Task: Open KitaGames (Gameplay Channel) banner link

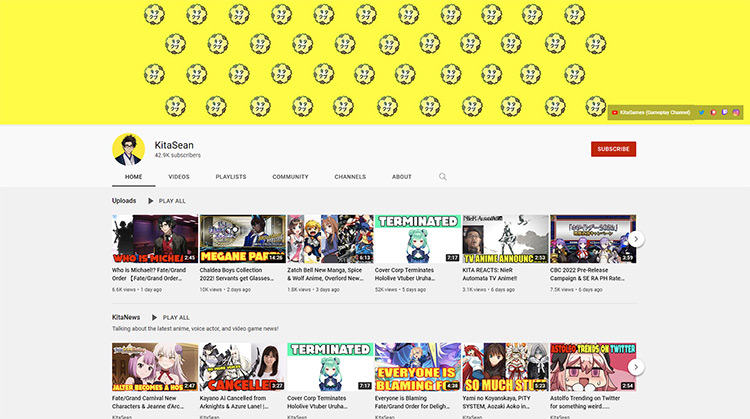Action: click(651, 112)
